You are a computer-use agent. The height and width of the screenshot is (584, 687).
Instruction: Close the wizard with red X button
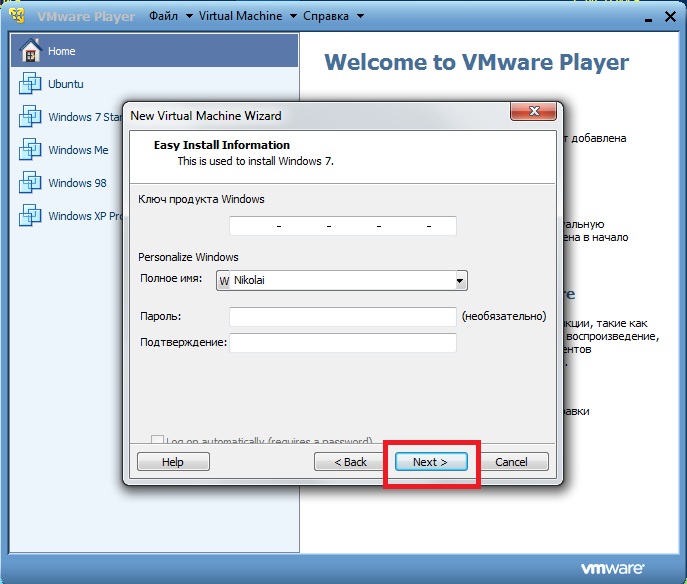(533, 111)
